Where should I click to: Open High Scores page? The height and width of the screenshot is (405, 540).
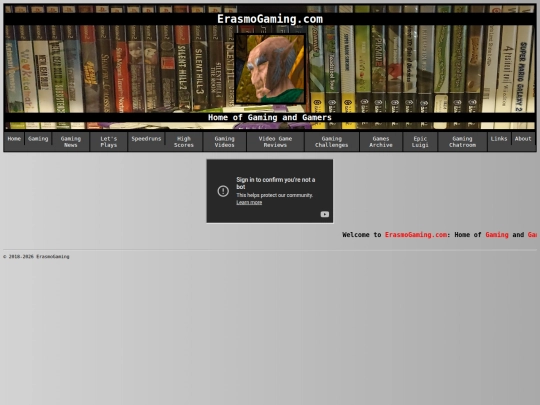click(184, 142)
